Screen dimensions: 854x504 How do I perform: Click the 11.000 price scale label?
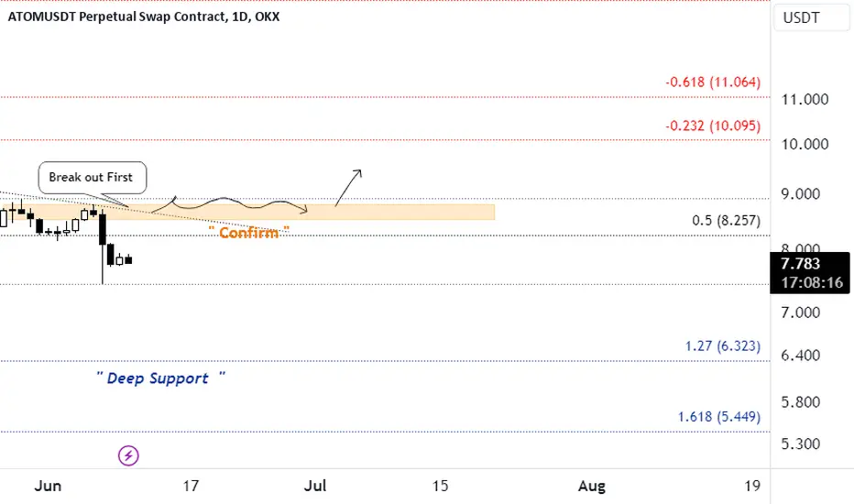pyautogui.click(x=805, y=100)
